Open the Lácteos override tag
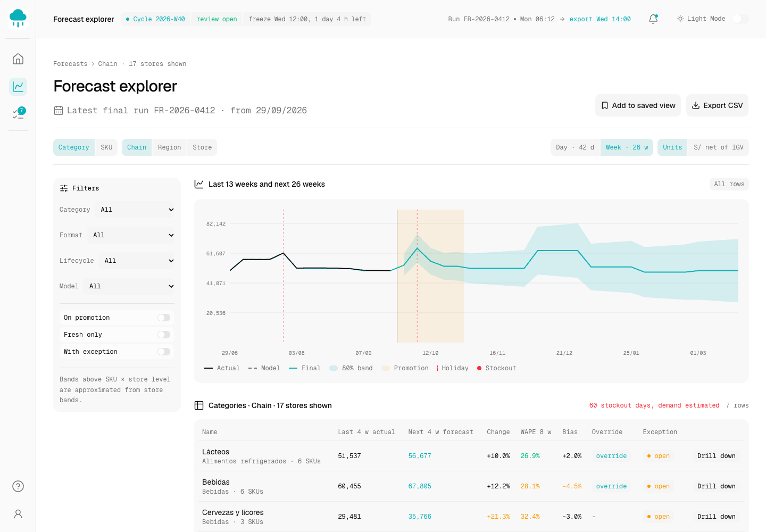 611,456
